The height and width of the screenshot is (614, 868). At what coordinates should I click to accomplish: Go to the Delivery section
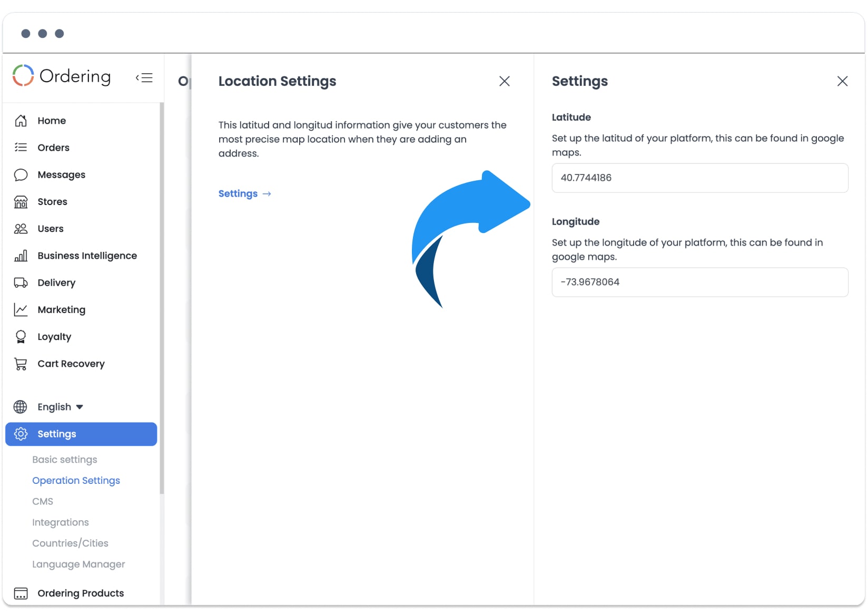(56, 282)
